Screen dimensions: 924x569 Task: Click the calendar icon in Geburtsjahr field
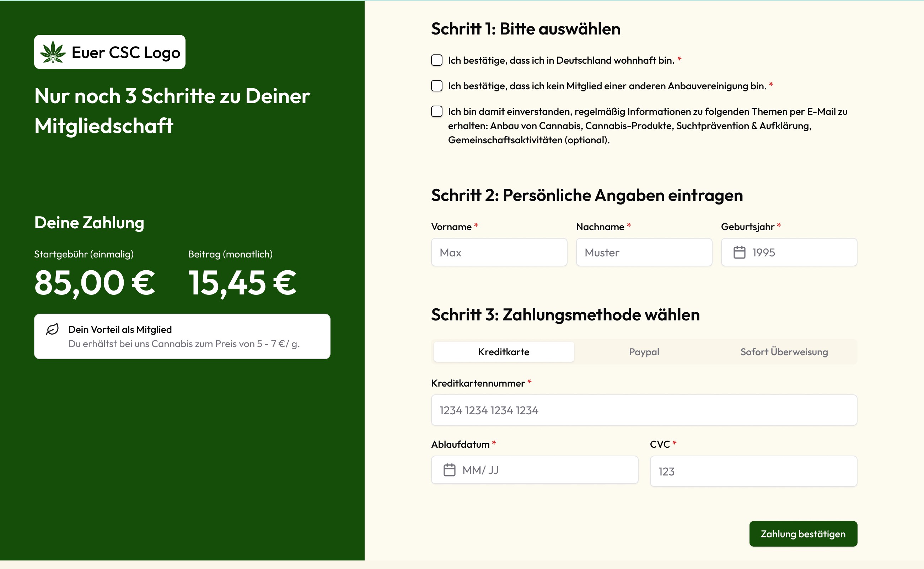[x=739, y=252]
